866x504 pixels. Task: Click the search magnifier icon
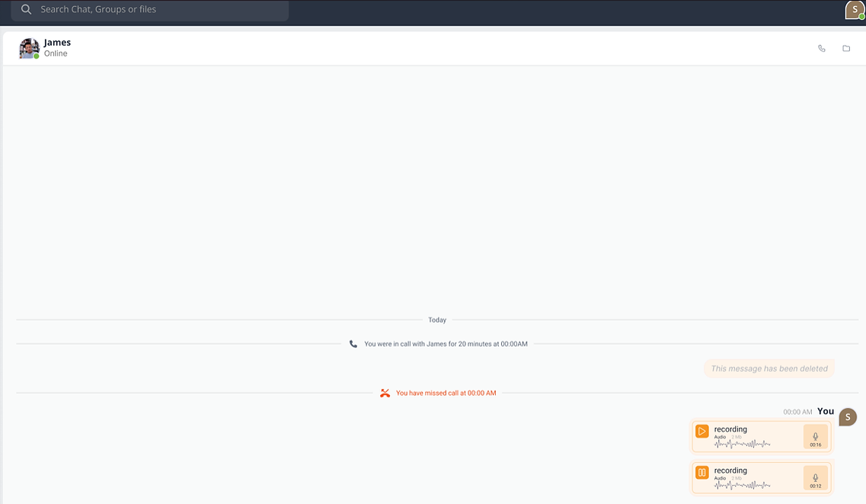26,9
